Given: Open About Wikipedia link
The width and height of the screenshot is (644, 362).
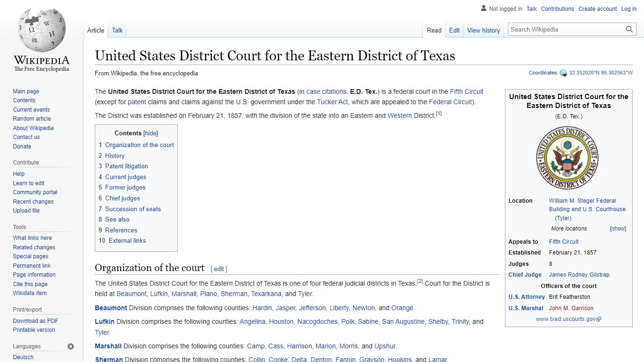Looking at the screenshot, I should point(33,128).
